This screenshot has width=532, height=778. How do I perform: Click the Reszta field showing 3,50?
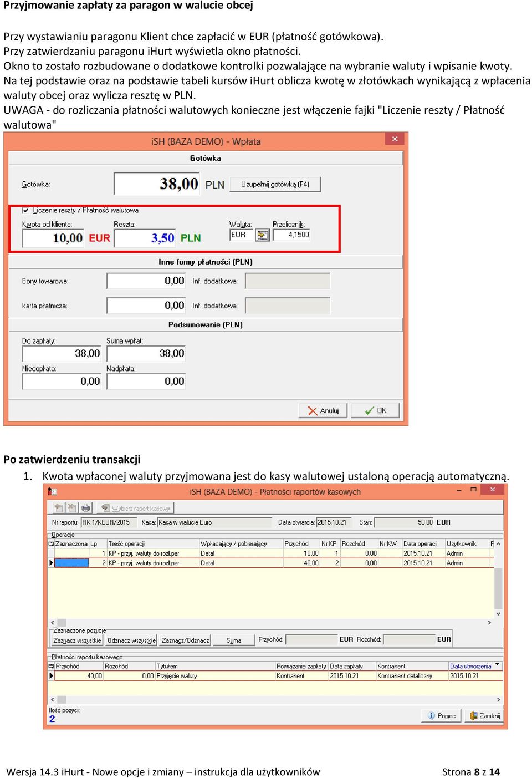tap(145, 238)
